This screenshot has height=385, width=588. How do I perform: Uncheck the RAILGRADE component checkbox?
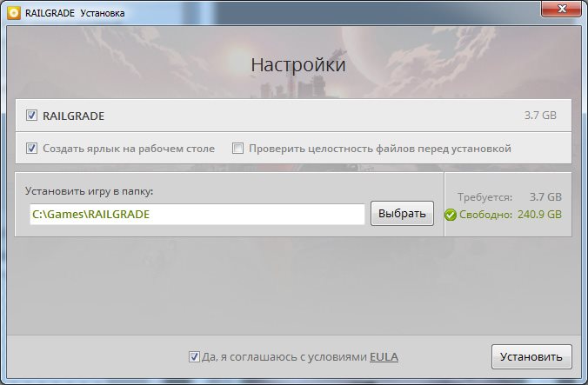[x=31, y=116]
